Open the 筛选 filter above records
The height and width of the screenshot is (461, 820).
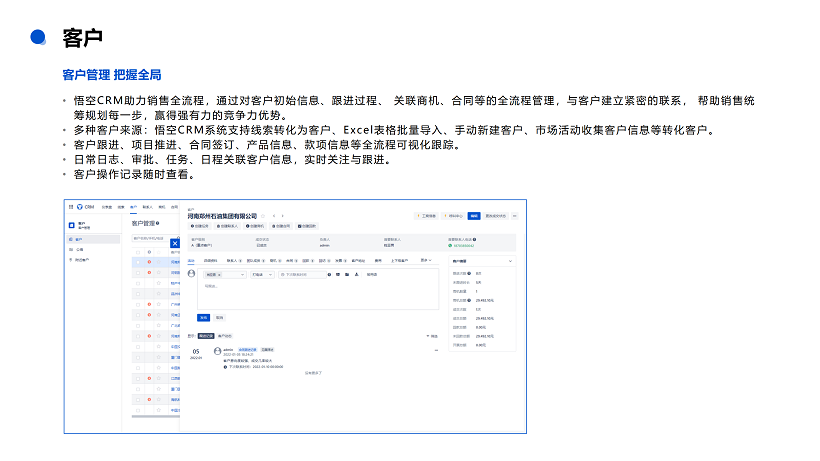tap(432, 336)
